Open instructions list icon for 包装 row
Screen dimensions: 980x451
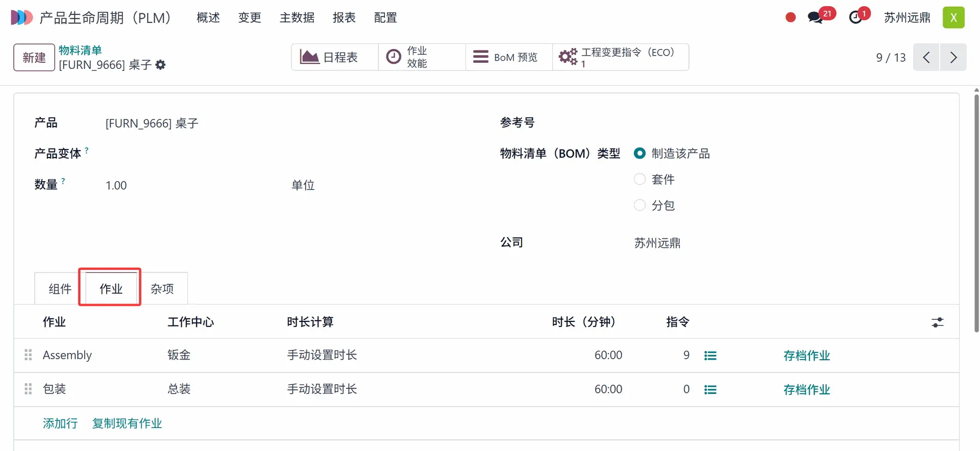(x=710, y=390)
